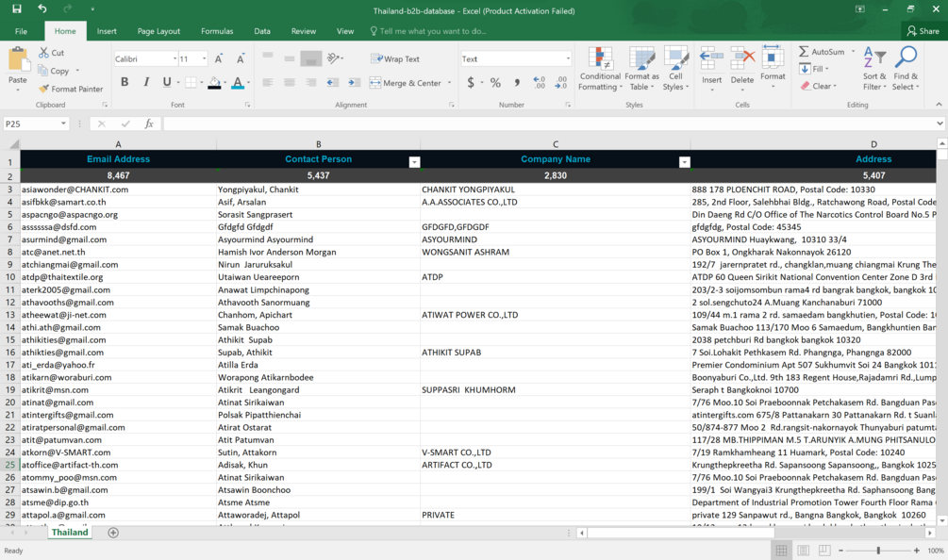948x560 pixels.
Task: Switch to Normal view in status bar
Action: tap(781, 551)
